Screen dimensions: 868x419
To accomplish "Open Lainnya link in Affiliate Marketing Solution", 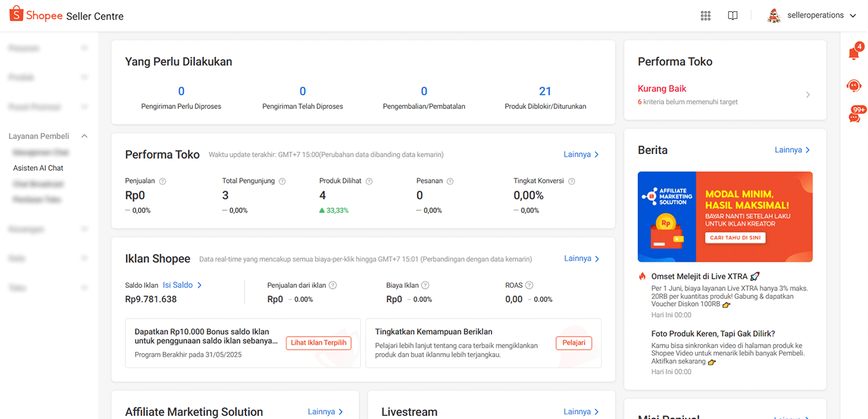I will pos(326,412).
